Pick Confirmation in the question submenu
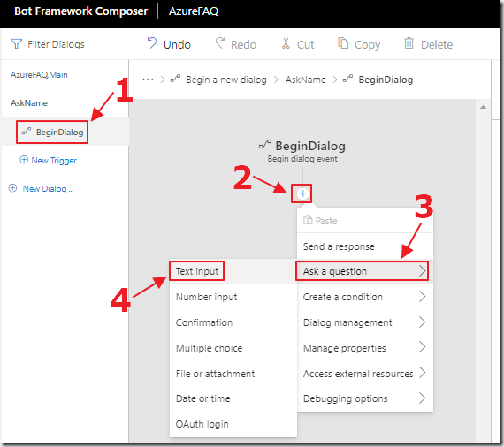The image size is (504, 447). [x=233, y=322]
